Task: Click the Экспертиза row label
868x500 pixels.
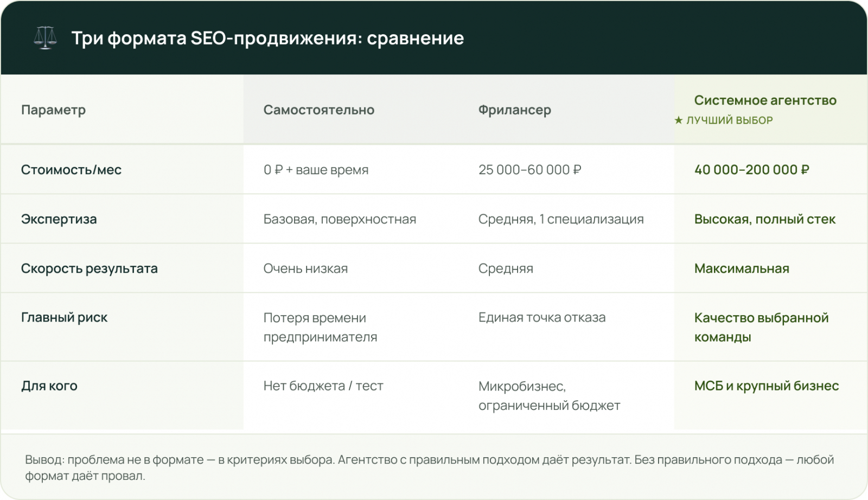Action: [x=59, y=219]
